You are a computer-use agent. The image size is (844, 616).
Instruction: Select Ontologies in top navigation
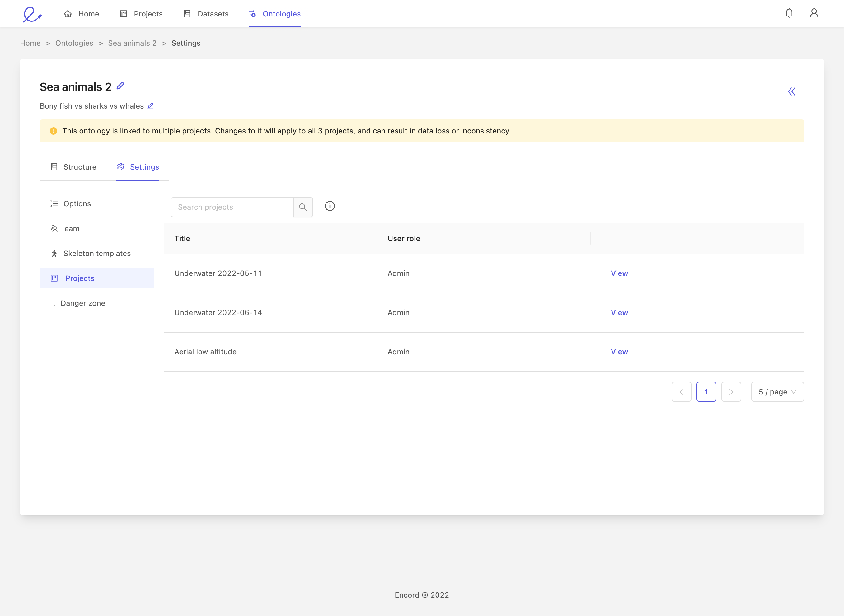pos(274,14)
